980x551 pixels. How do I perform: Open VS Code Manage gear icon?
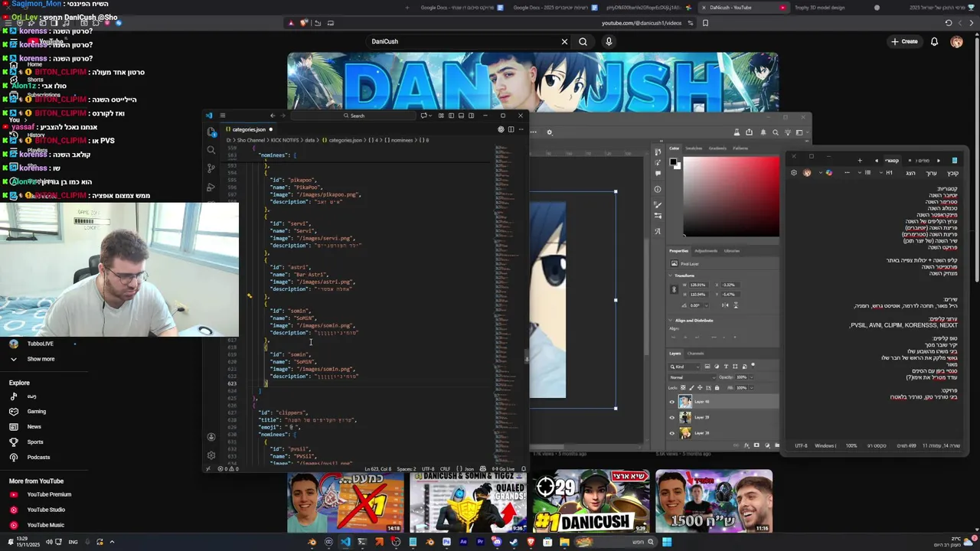coord(211,455)
